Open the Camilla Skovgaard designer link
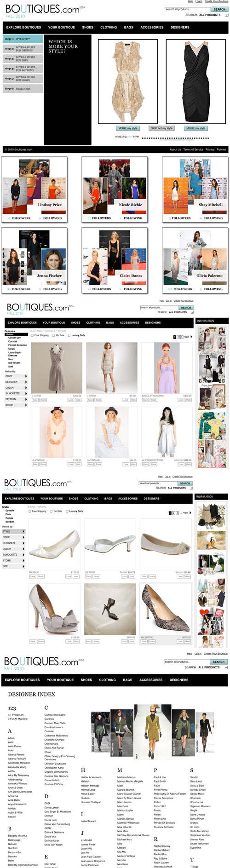The image size is (230, 868). pos(55,715)
